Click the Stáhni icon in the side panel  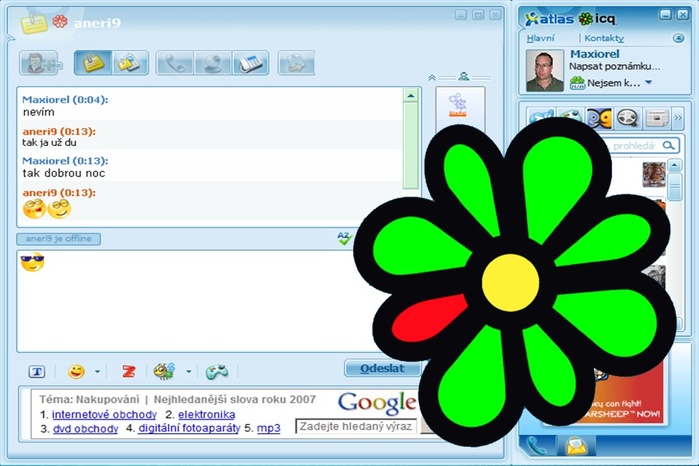coord(458,105)
